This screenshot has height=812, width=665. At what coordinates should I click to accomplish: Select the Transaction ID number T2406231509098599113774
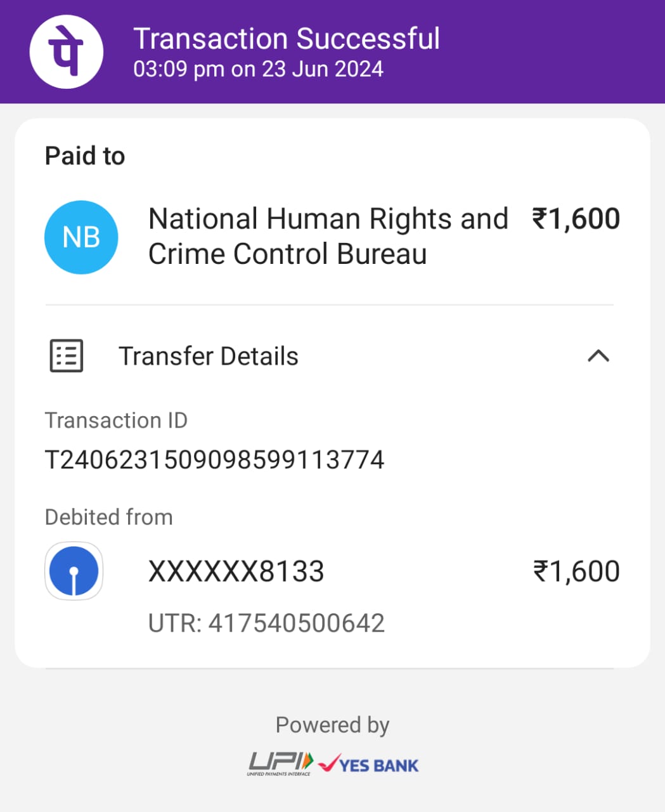214,460
